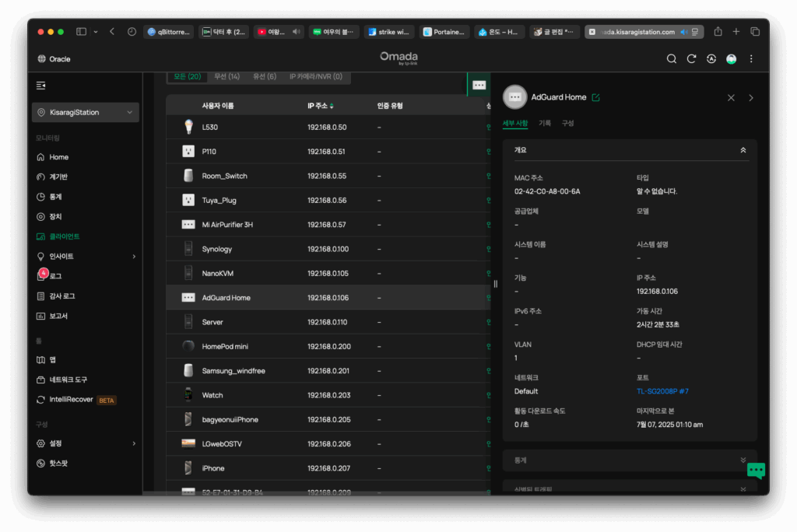
Task: Click the Synology device icon
Action: pyautogui.click(x=188, y=248)
